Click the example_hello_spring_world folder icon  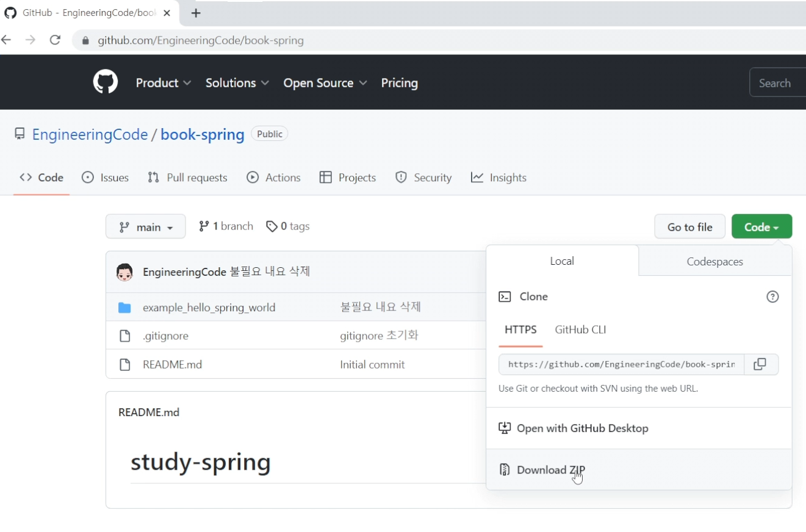(x=124, y=307)
